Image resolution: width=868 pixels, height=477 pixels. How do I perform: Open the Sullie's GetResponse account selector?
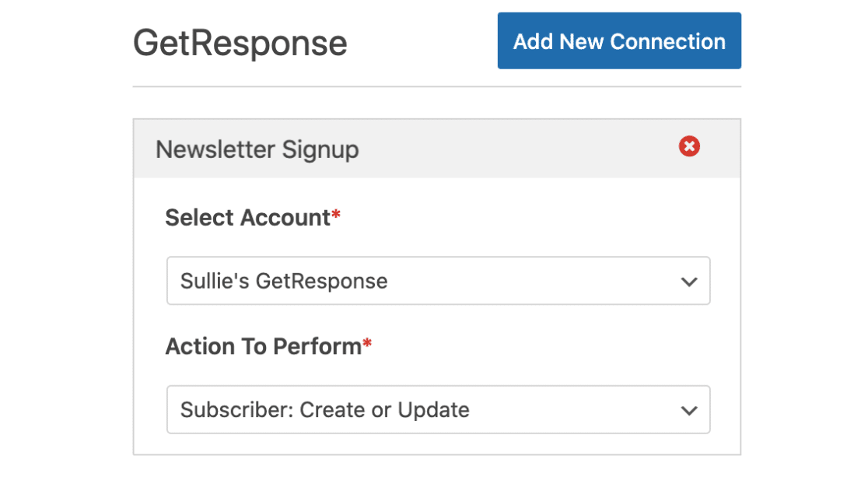point(438,281)
